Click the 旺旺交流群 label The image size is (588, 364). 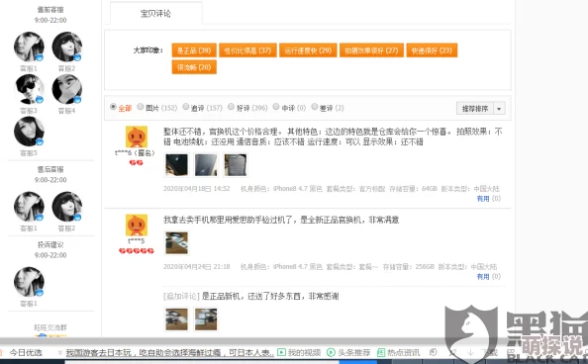(50, 327)
